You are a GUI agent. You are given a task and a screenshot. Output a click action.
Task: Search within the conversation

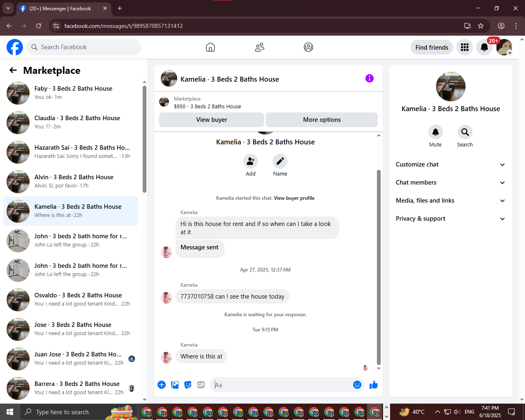[465, 132]
